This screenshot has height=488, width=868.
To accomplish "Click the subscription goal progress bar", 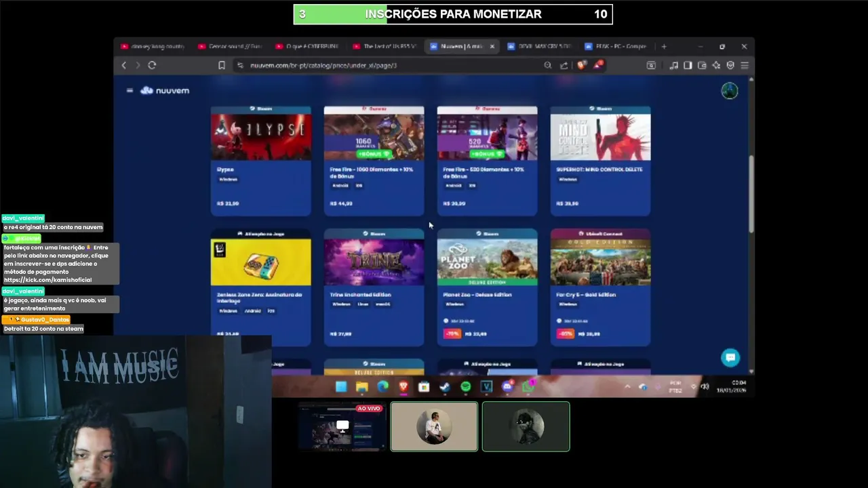I will [453, 14].
